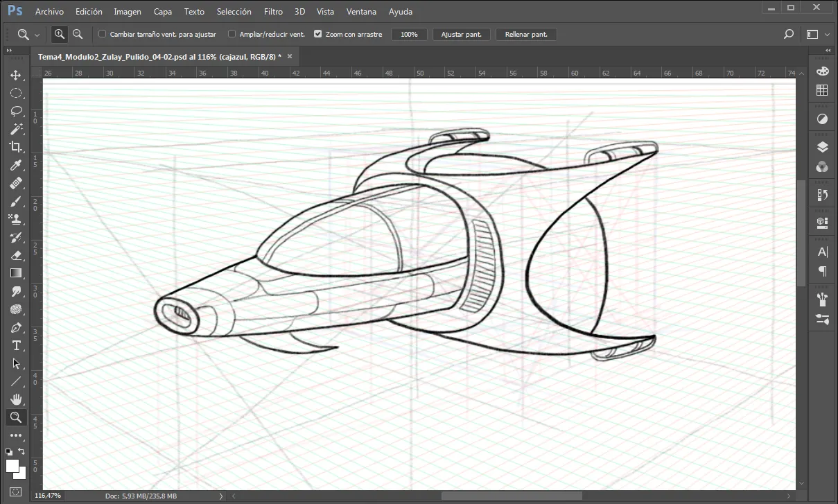This screenshot has height=504, width=838.
Task: Select the Gradient tool
Action: 15,273
